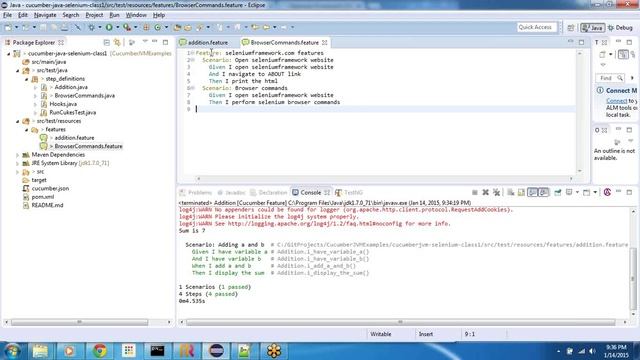The height and width of the screenshot is (360, 640).
Task: Click the Open Perspective icon
Action: coord(571,28)
